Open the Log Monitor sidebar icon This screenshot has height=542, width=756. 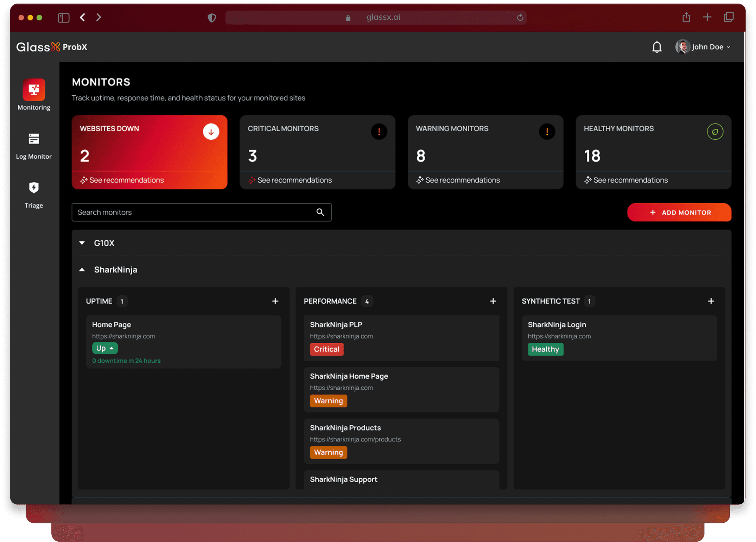pos(34,139)
